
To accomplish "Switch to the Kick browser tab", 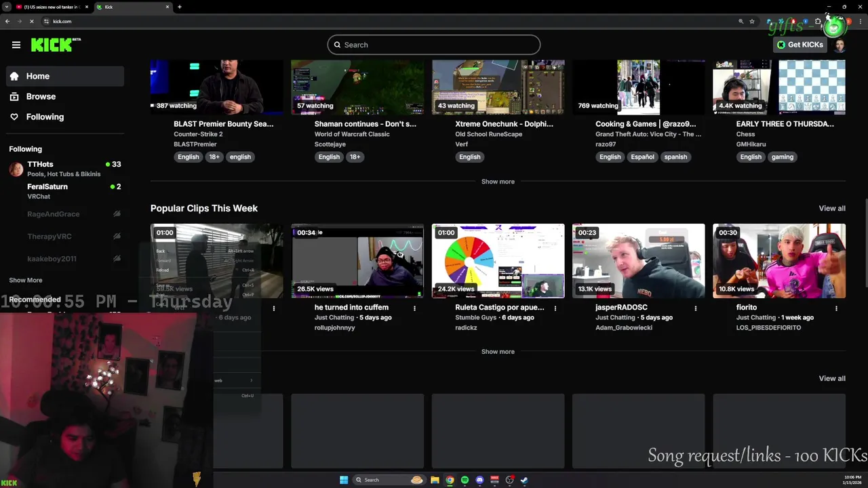I will (132, 7).
